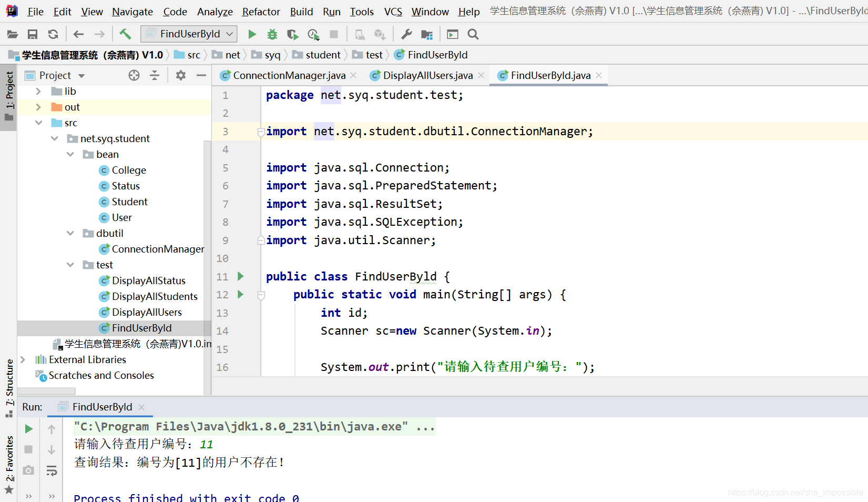Close the FindUserById run tab
Viewport: 868px width, 502px height.
(141, 407)
